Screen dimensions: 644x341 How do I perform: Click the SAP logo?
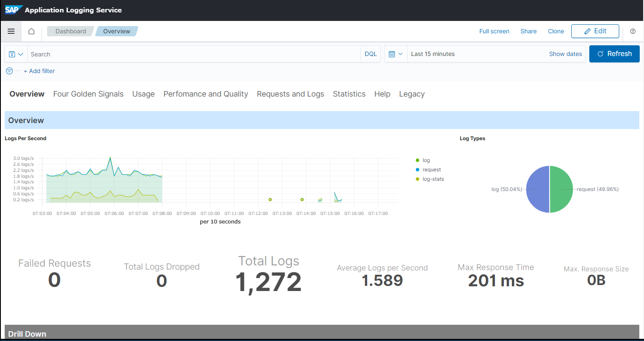click(14, 10)
